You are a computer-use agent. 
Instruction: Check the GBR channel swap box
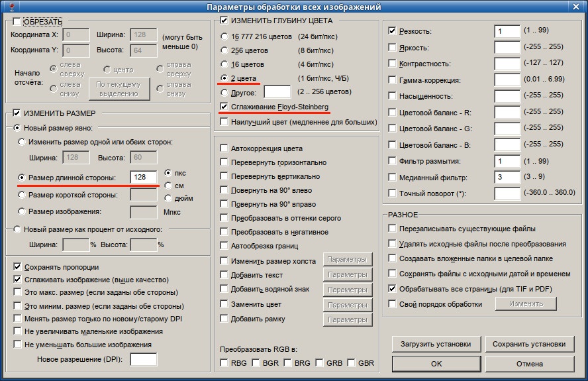tap(351, 363)
